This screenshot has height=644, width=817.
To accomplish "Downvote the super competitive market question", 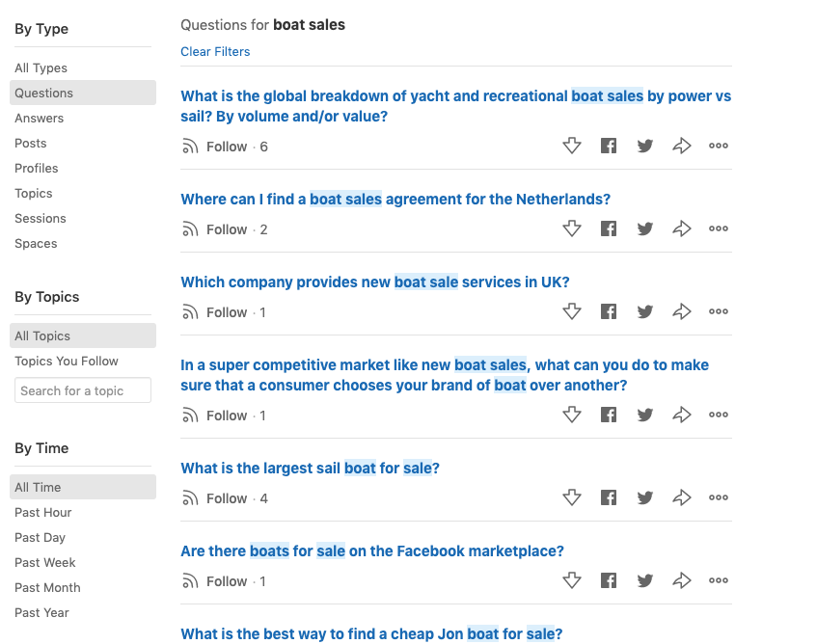I will click(572, 416).
